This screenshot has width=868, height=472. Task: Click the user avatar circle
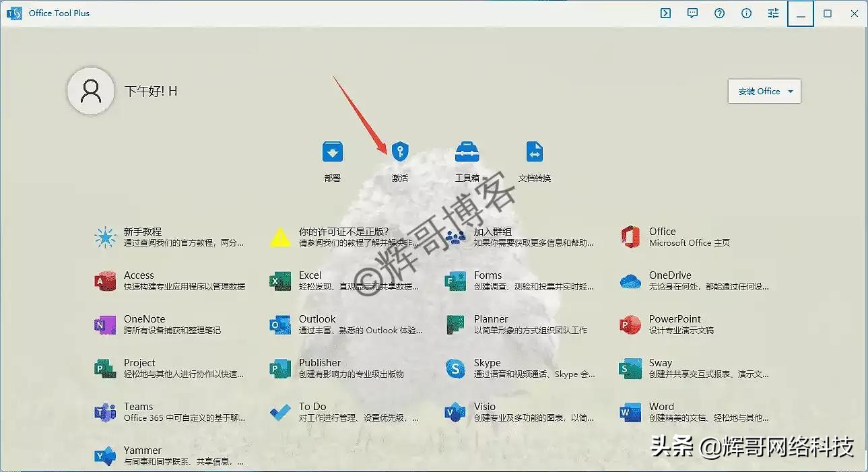coord(90,90)
